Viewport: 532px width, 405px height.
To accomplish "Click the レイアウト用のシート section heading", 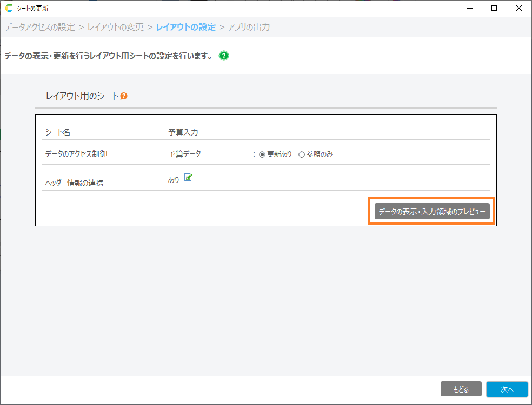I will 82,96.
